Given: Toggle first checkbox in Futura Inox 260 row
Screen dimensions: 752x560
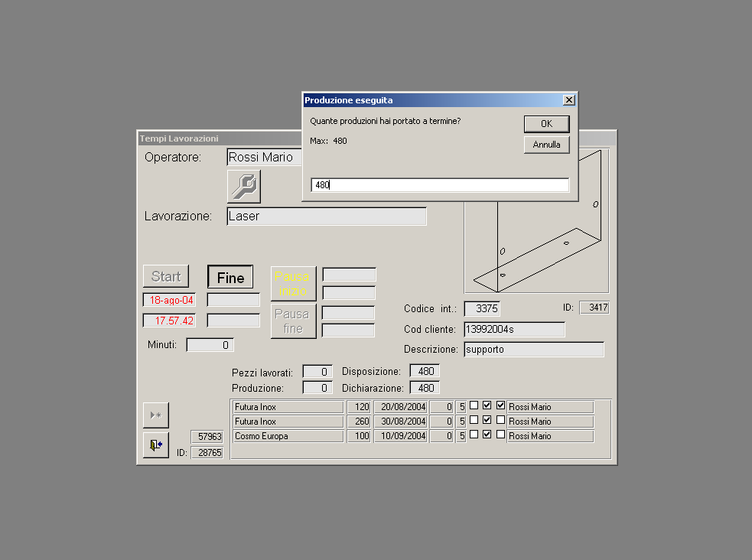Looking at the screenshot, I should [474, 419].
